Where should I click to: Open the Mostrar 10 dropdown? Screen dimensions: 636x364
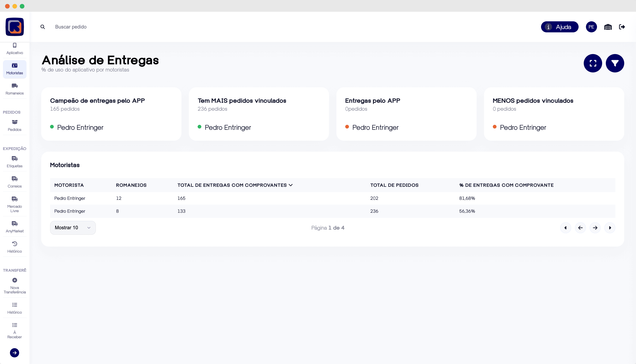tap(73, 228)
